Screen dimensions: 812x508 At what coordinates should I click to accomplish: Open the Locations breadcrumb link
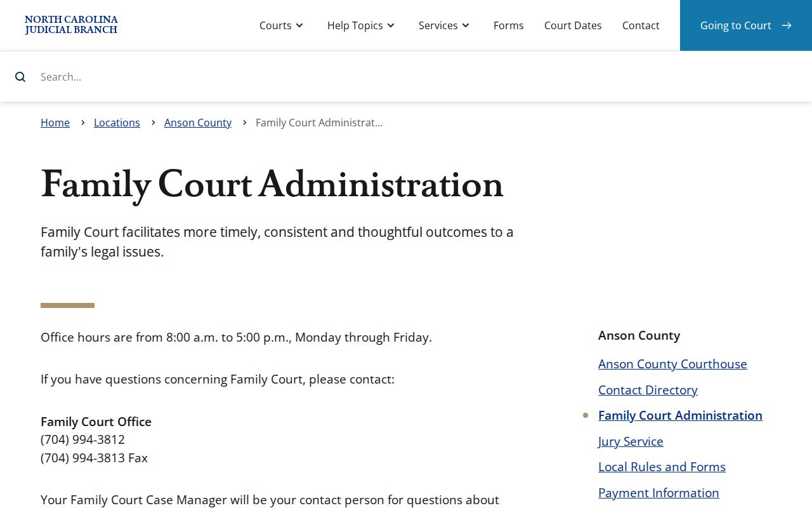117,123
